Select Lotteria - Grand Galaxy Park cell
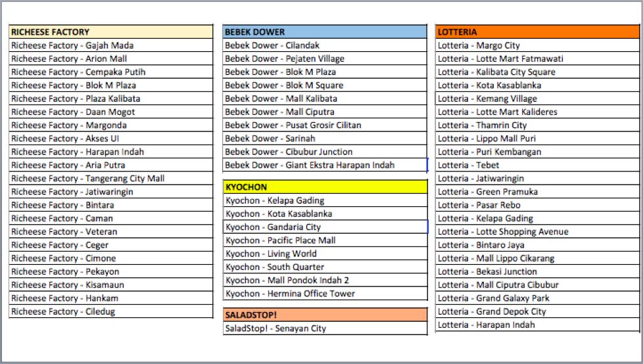Viewport: 643px width, 364px height. [538, 298]
